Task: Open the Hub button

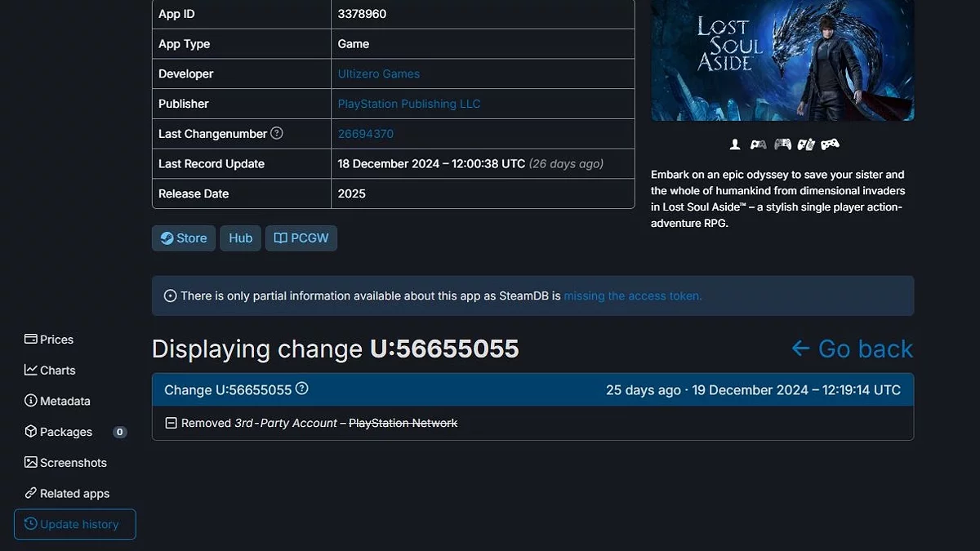Action: click(x=240, y=238)
